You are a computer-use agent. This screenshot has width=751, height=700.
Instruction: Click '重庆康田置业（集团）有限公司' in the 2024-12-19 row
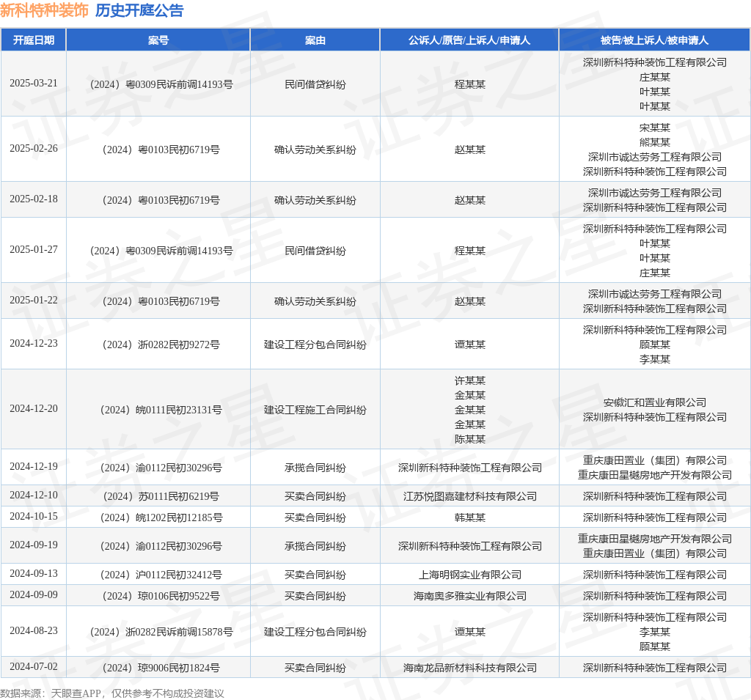pyautogui.click(x=655, y=460)
